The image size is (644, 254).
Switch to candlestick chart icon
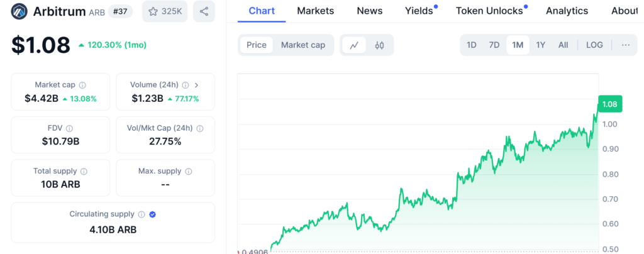click(x=380, y=45)
